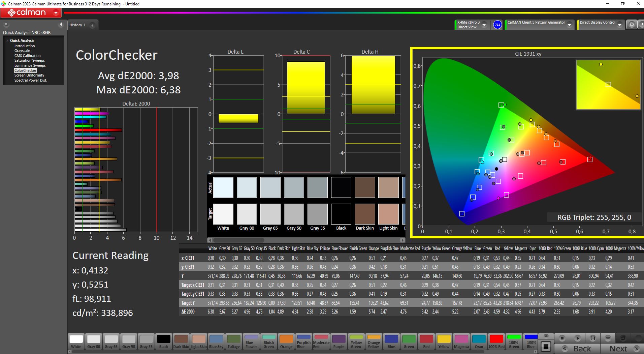Click the Back button
644x354 pixels.
[x=577, y=349]
